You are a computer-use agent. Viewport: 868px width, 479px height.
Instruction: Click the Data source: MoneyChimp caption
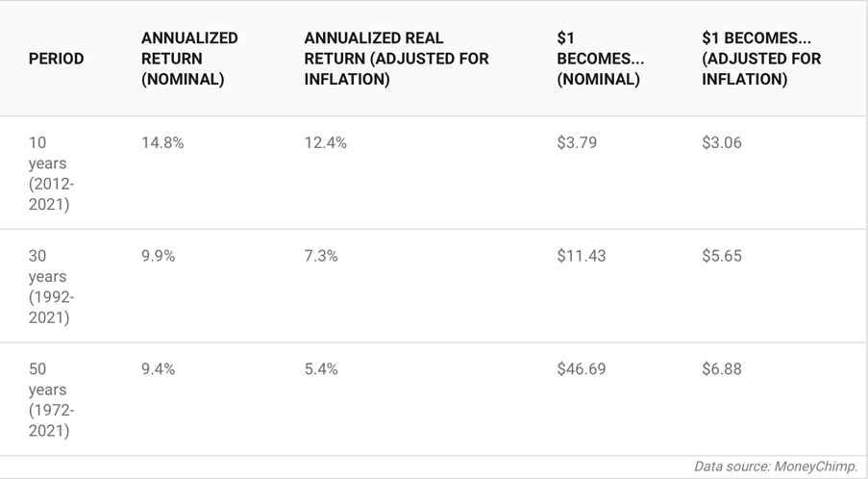tap(775, 466)
